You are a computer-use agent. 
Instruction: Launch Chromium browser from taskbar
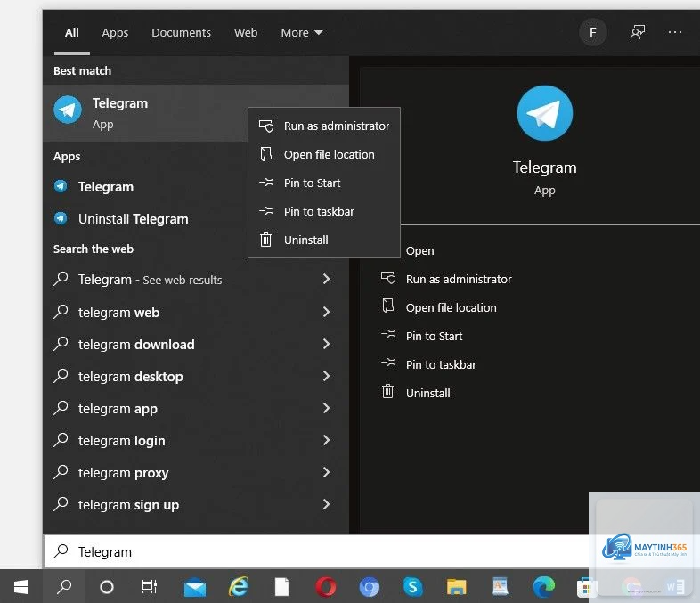coord(370,587)
